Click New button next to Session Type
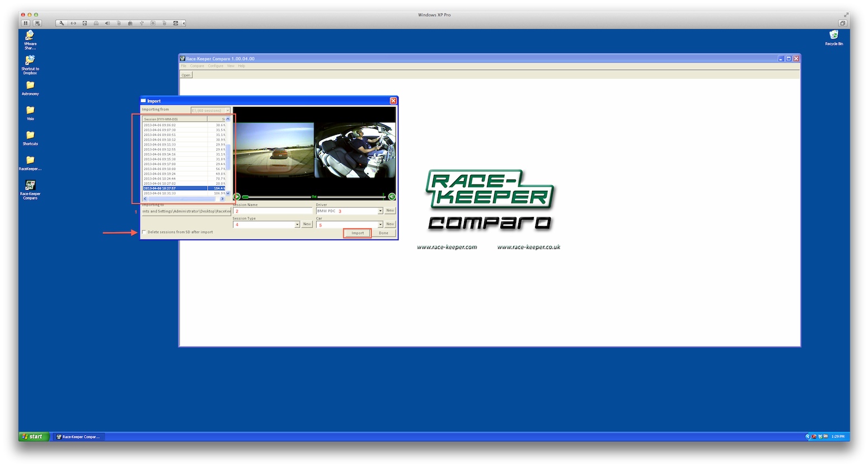 pos(307,224)
